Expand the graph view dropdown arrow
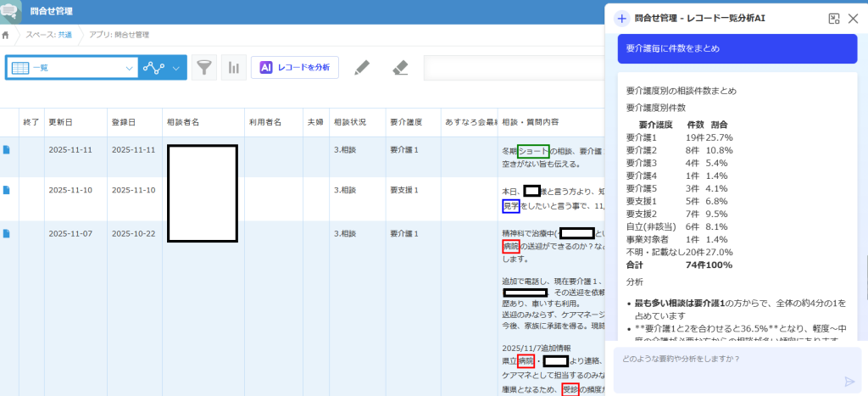The image size is (868, 396). click(x=176, y=68)
